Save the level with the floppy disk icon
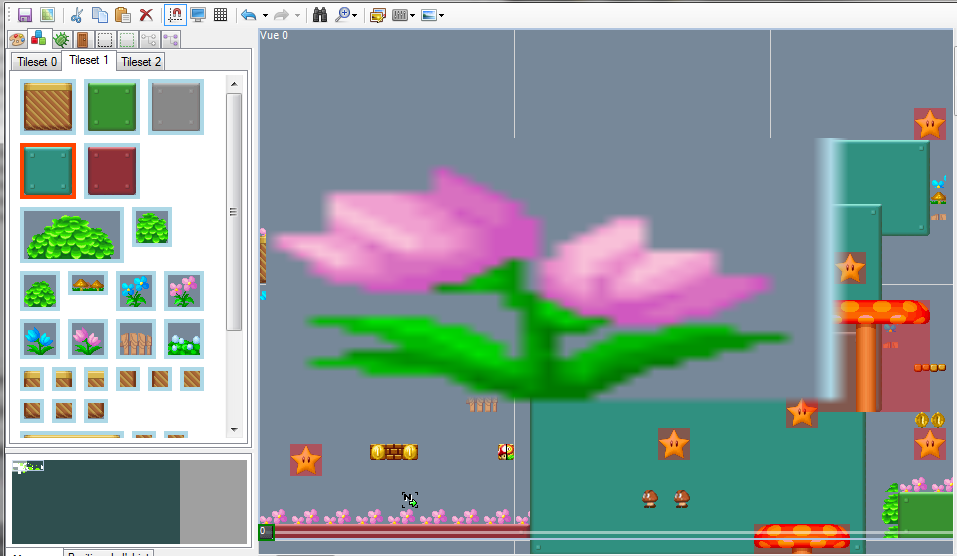957x556 pixels. click(x=24, y=15)
